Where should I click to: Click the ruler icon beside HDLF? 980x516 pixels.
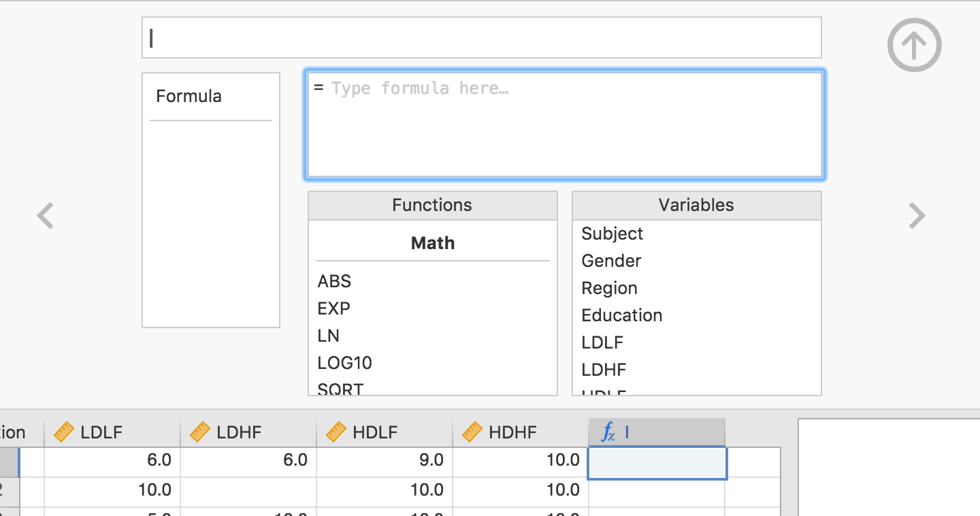tap(336, 432)
